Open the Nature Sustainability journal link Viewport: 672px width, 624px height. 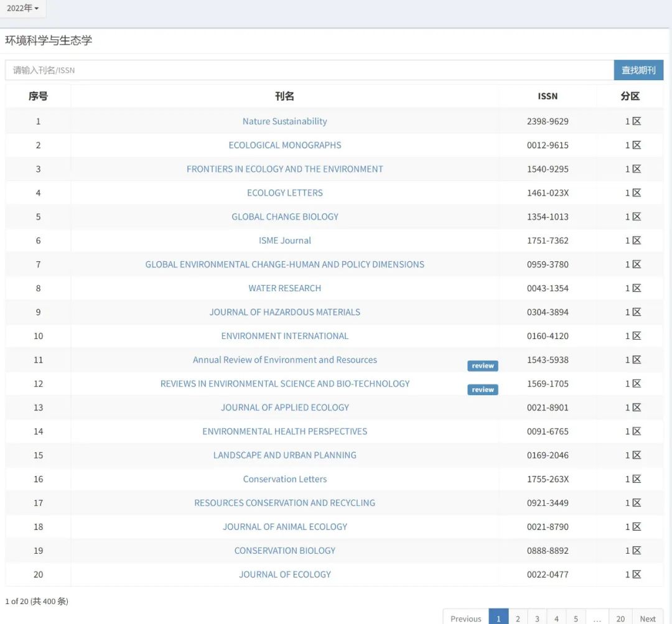click(x=284, y=121)
